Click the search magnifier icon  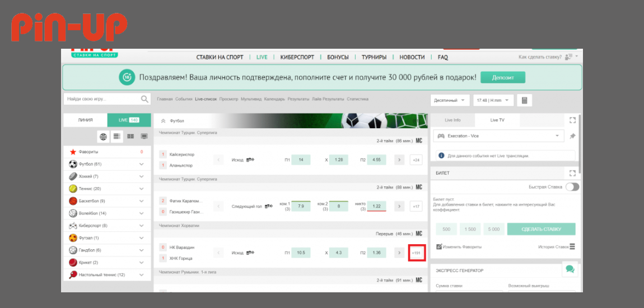coord(144,99)
